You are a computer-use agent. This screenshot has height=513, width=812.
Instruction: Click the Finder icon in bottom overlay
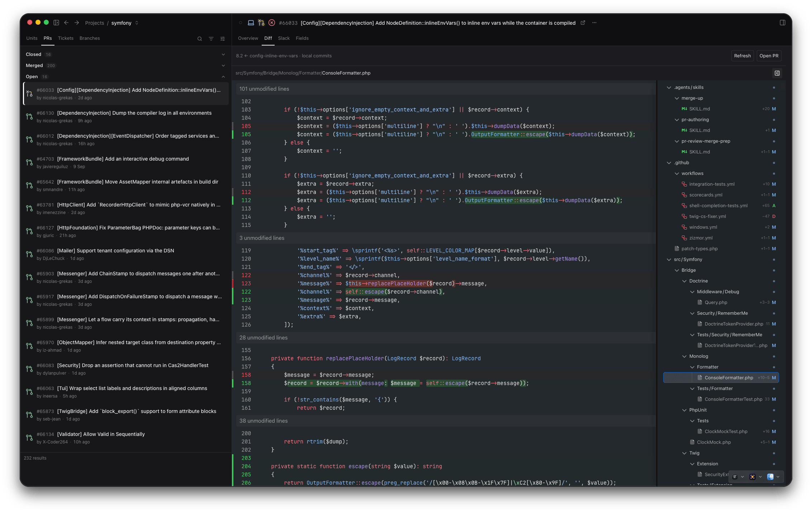click(x=770, y=477)
